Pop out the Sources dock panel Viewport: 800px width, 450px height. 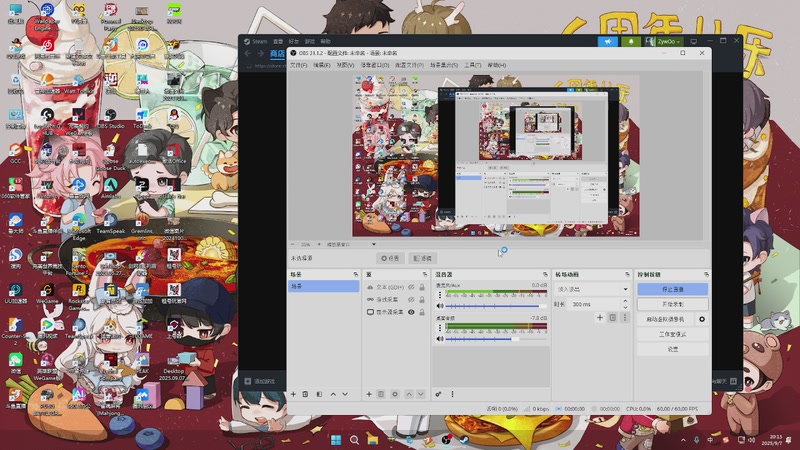pos(424,274)
